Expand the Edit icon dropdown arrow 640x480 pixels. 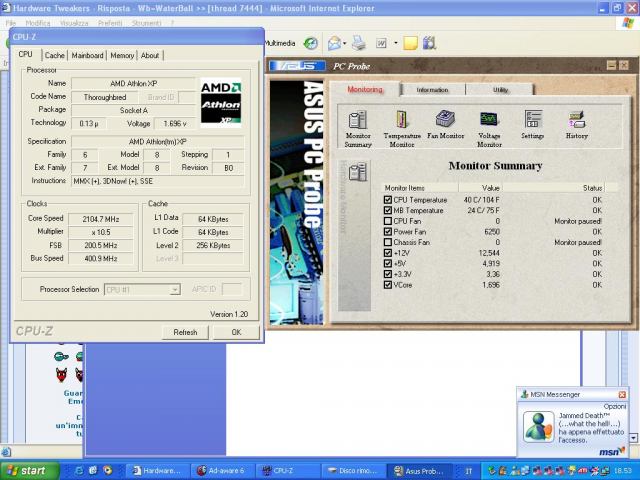396,42
